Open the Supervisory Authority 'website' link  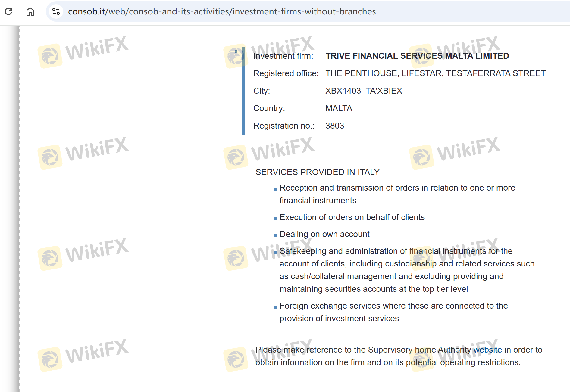click(x=487, y=350)
